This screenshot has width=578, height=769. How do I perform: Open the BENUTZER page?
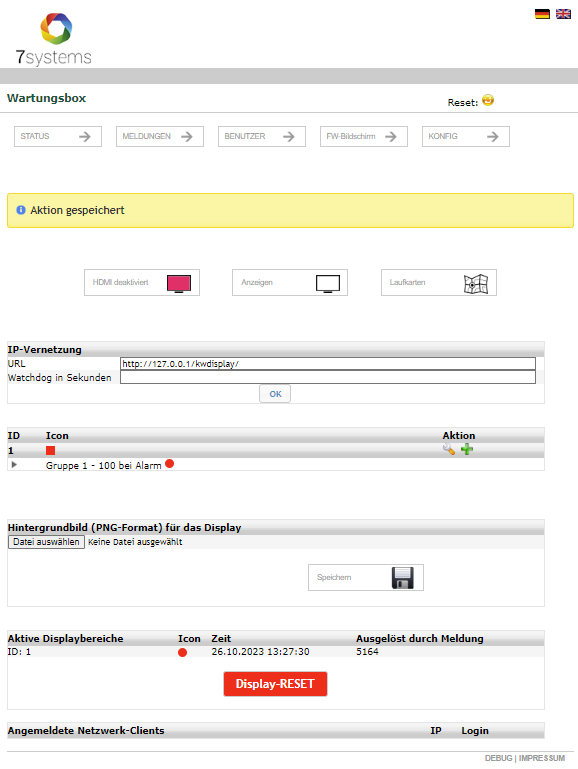pyautogui.click(x=262, y=136)
